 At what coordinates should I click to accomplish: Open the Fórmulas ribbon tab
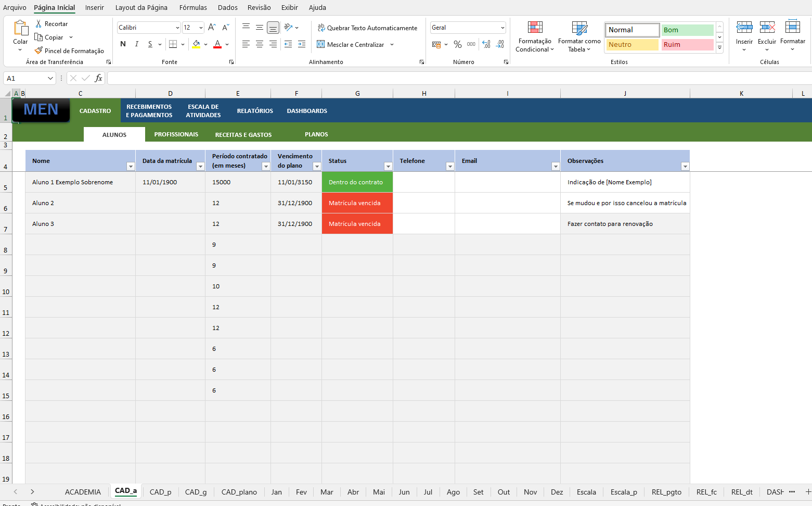click(193, 7)
